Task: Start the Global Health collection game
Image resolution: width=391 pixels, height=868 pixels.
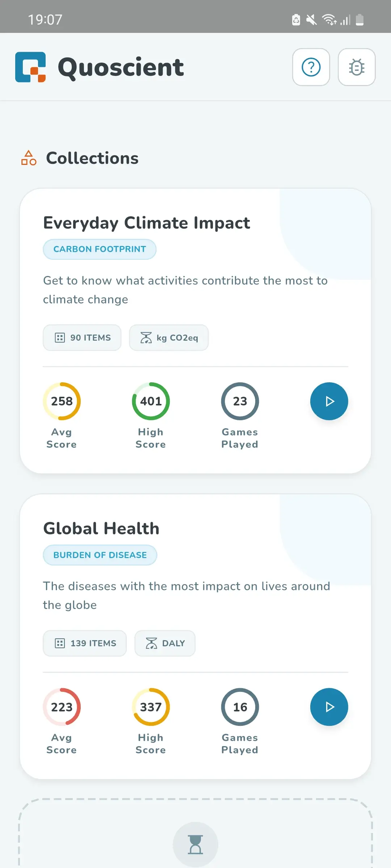Action: [329, 707]
